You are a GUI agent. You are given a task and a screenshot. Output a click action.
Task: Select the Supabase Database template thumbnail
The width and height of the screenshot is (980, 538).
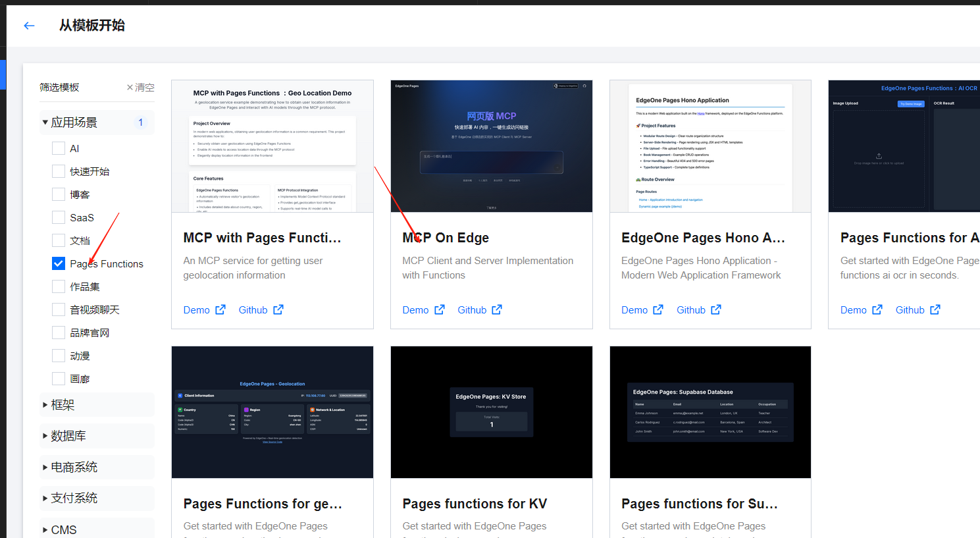click(710, 412)
